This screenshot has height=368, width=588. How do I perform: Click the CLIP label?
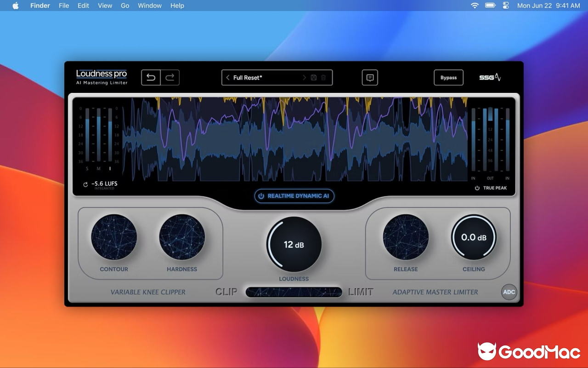coord(226,292)
